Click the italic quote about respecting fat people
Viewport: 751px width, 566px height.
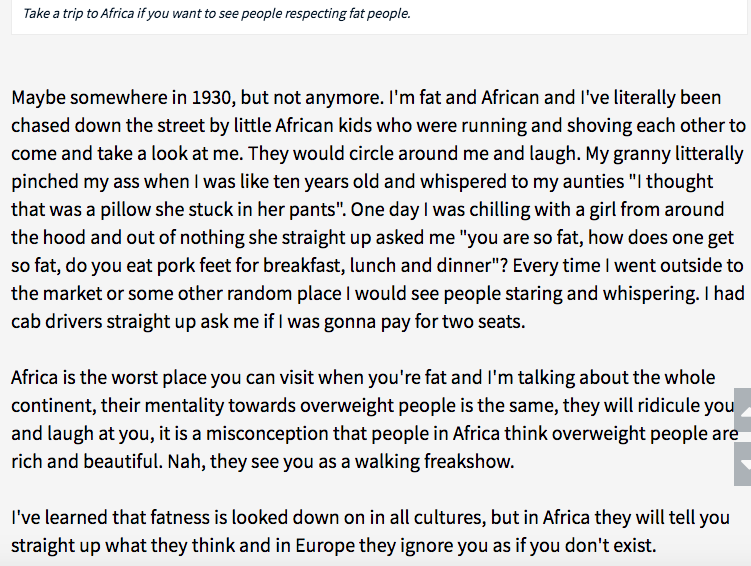[216, 14]
